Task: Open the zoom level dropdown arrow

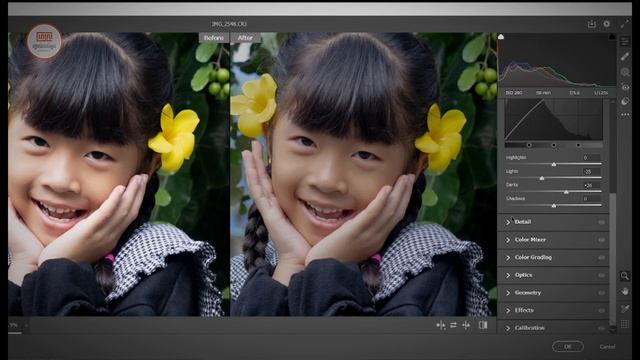Action: (x=26, y=325)
